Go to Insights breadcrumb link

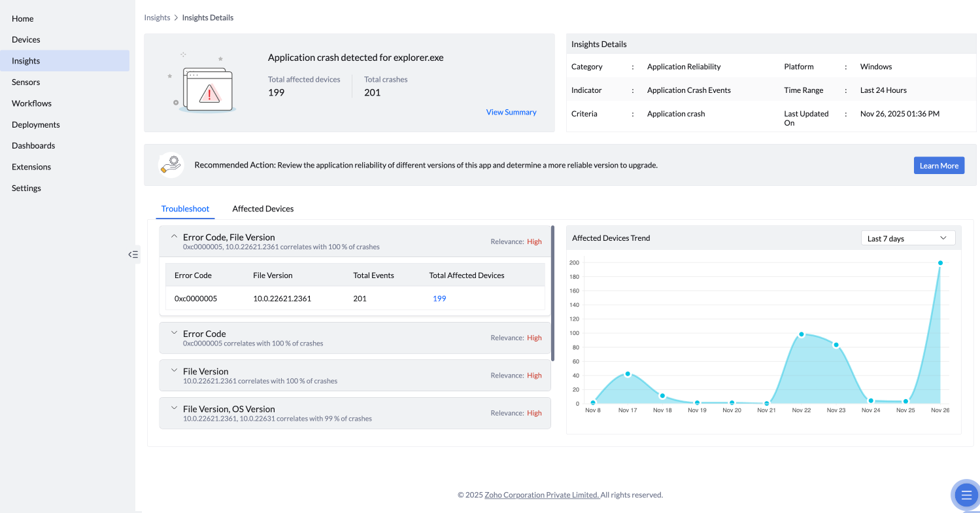157,18
